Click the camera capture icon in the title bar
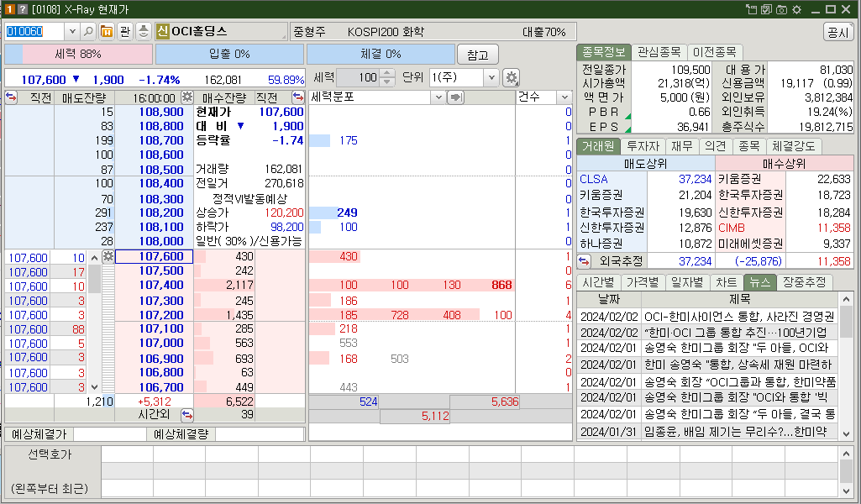Viewport: 861px width, 504px height. tap(782, 9)
